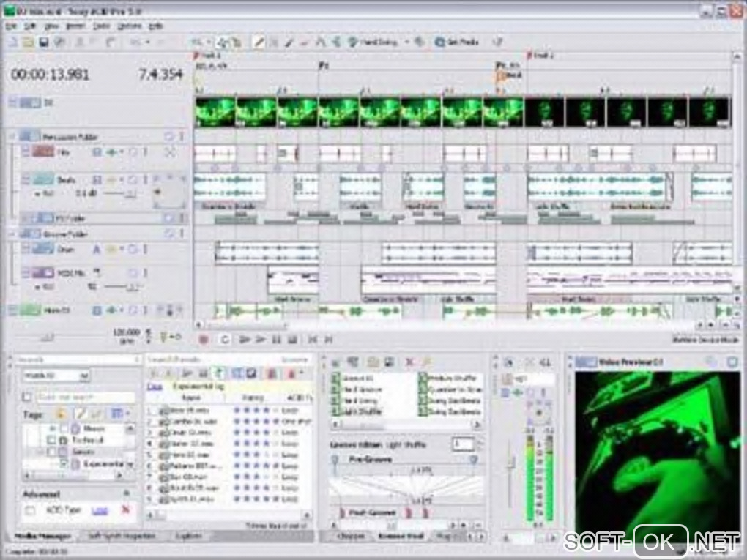Viewport: 747px width, 560px height.
Task: Undo the last action
Action: click(x=135, y=42)
